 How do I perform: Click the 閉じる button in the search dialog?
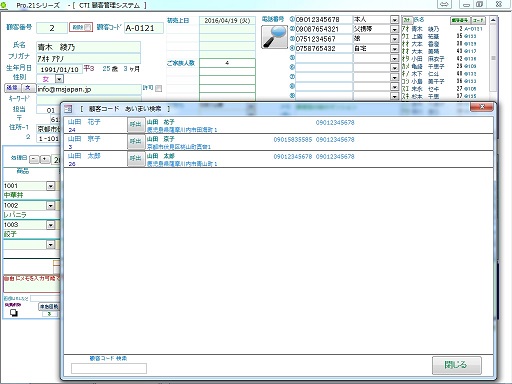click(457, 365)
